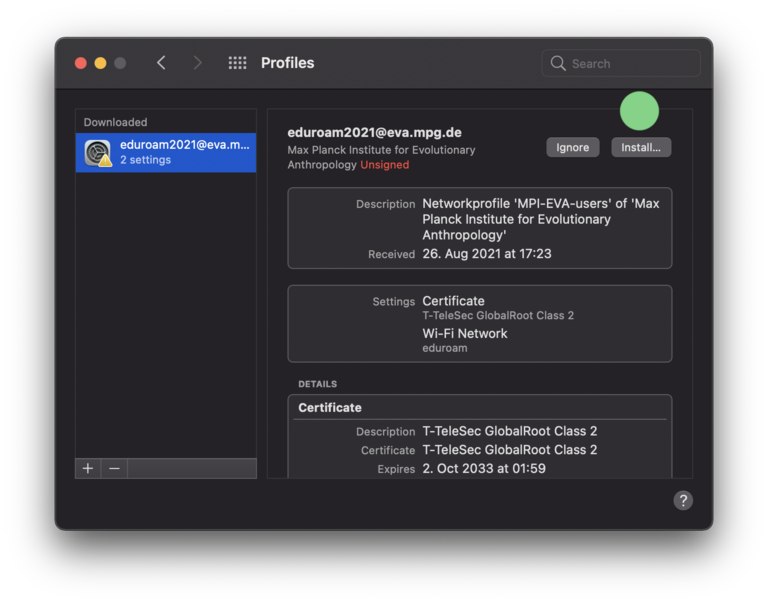
Task: Click the Certificate details section header
Action: pos(330,408)
